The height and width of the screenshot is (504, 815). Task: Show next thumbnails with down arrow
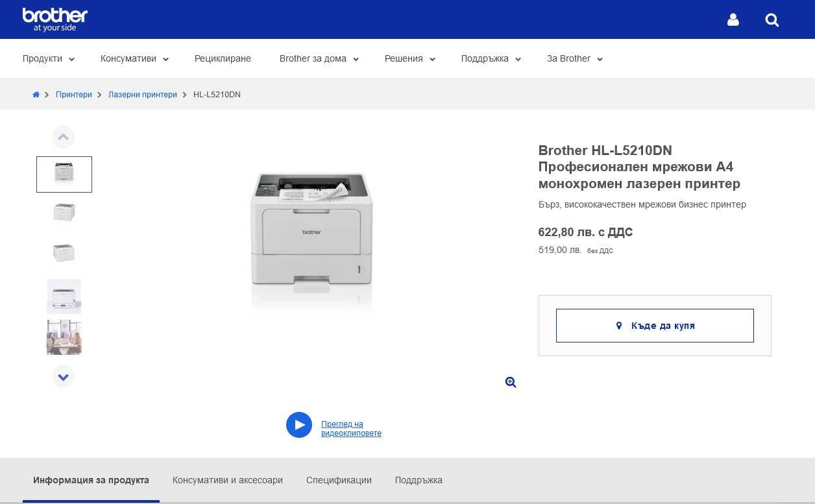pyautogui.click(x=63, y=376)
